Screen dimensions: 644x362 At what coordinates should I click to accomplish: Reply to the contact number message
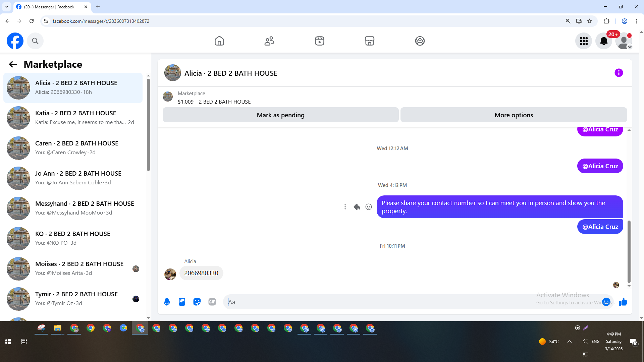(x=357, y=207)
